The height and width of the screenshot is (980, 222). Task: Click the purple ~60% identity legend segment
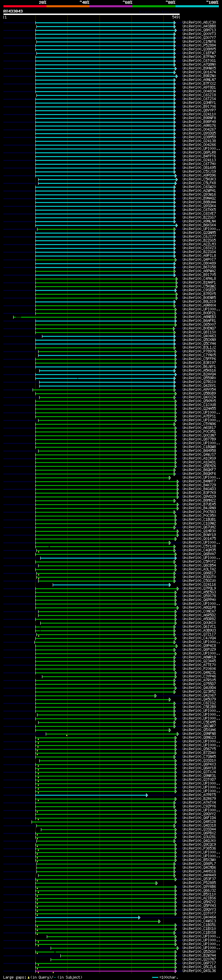111,6
